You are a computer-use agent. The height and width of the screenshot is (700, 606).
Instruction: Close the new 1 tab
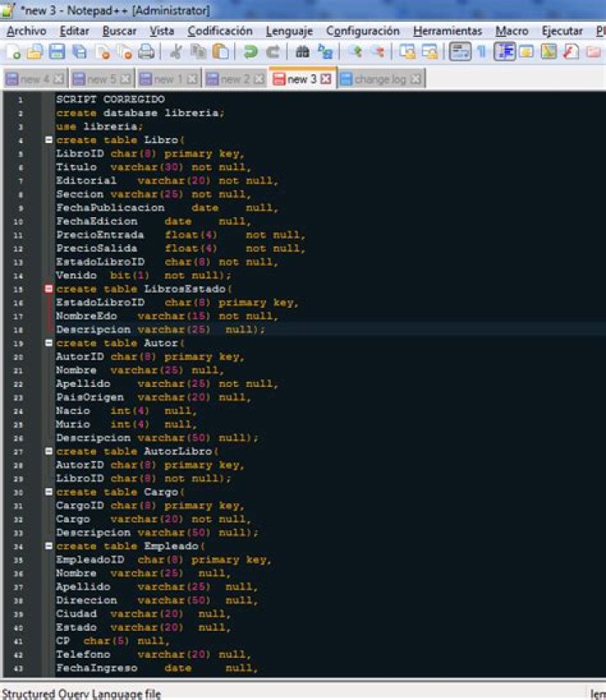(x=193, y=79)
